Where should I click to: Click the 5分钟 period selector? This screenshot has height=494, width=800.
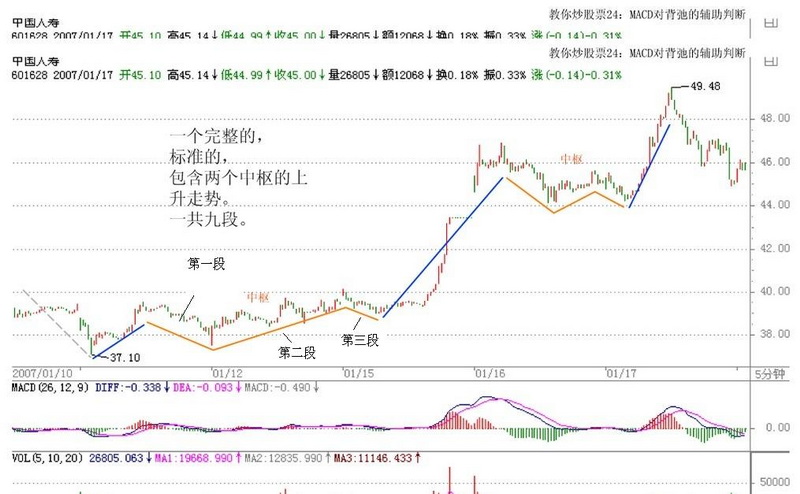770,373
